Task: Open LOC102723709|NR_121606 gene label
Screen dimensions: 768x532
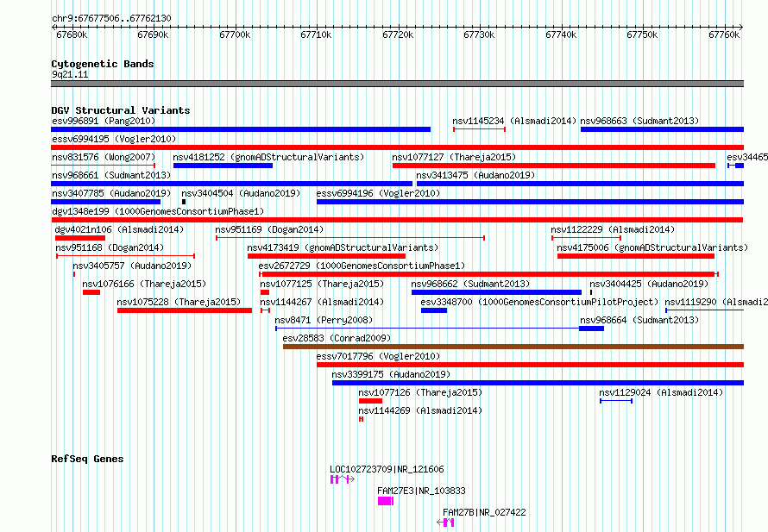Action: (387, 469)
